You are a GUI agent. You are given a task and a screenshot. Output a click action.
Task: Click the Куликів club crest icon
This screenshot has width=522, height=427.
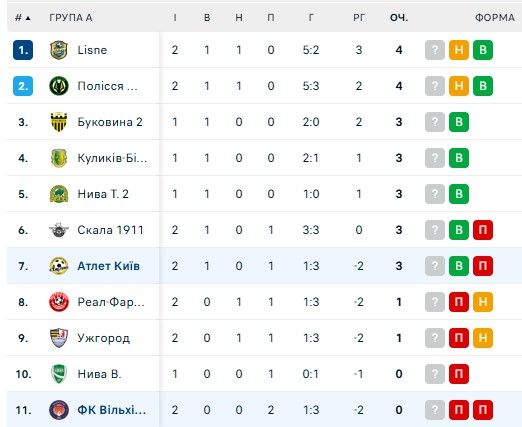pyautogui.click(x=59, y=158)
